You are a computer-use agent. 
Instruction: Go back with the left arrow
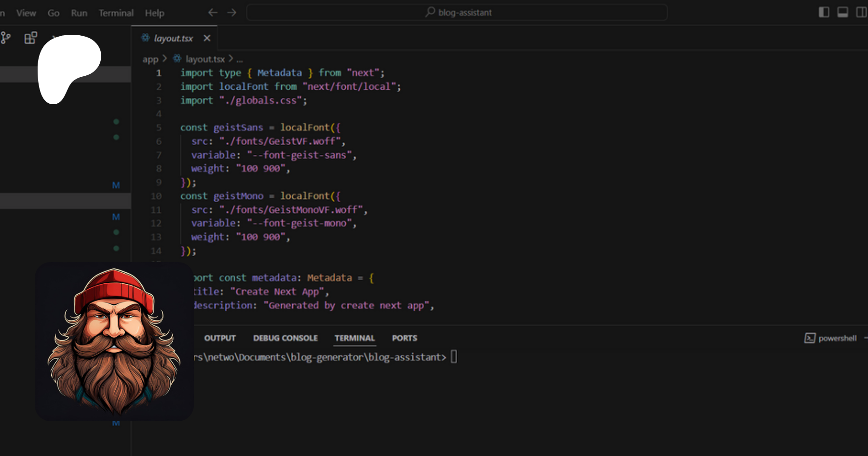[x=213, y=13]
